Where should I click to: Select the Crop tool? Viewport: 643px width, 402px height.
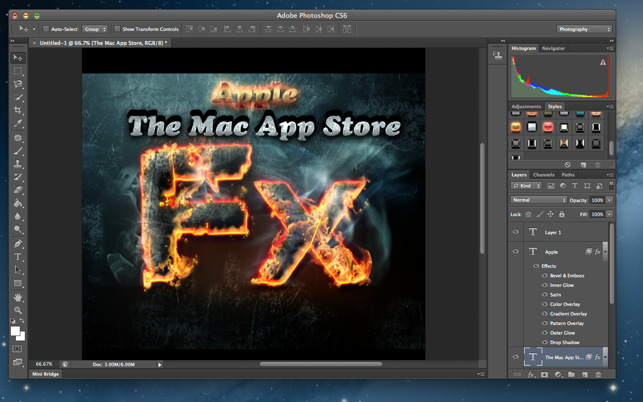[x=18, y=110]
